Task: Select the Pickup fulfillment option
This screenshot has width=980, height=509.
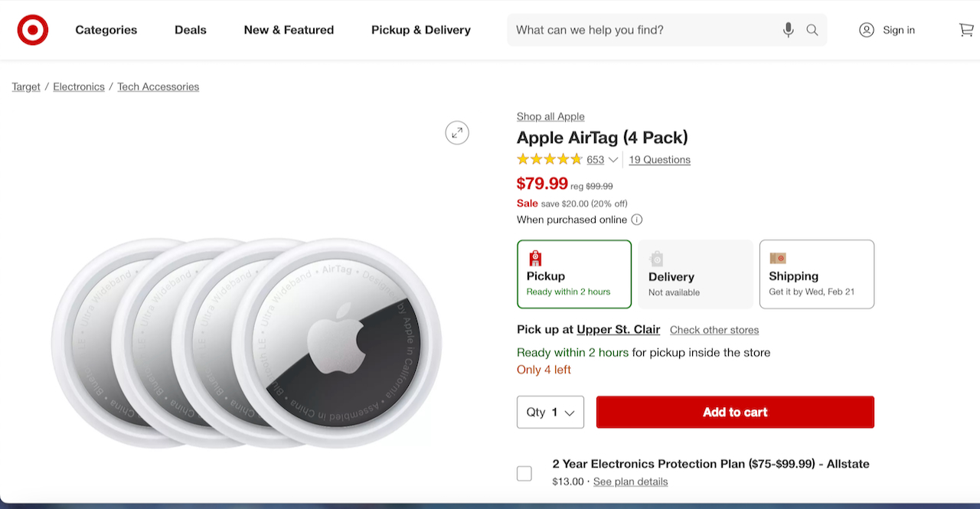Action: point(574,274)
